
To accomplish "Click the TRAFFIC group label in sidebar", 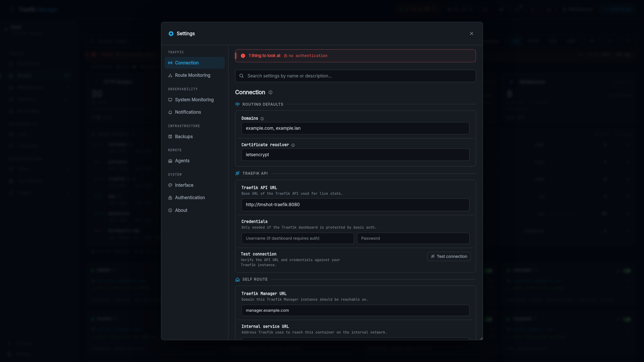I will [176, 52].
